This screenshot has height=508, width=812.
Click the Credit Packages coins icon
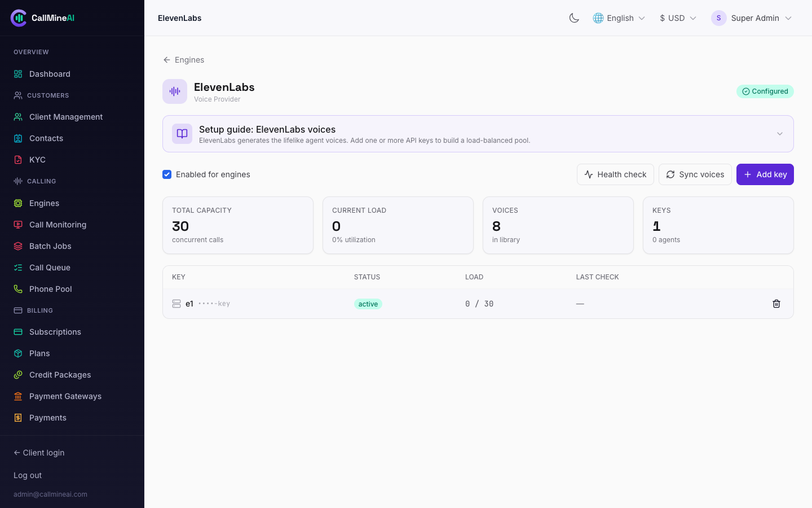(18, 375)
